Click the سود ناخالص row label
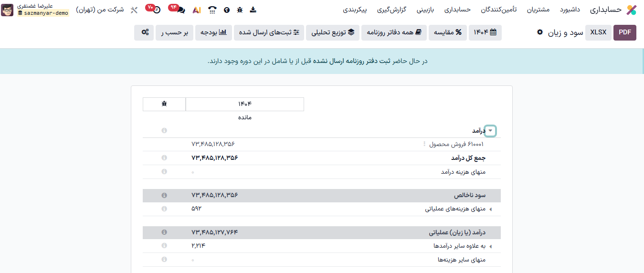The width and height of the screenshot is (644, 273). (470, 195)
